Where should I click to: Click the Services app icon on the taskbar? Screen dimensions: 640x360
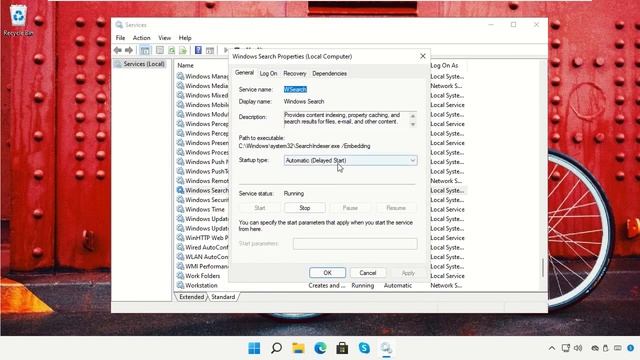pos(386,348)
